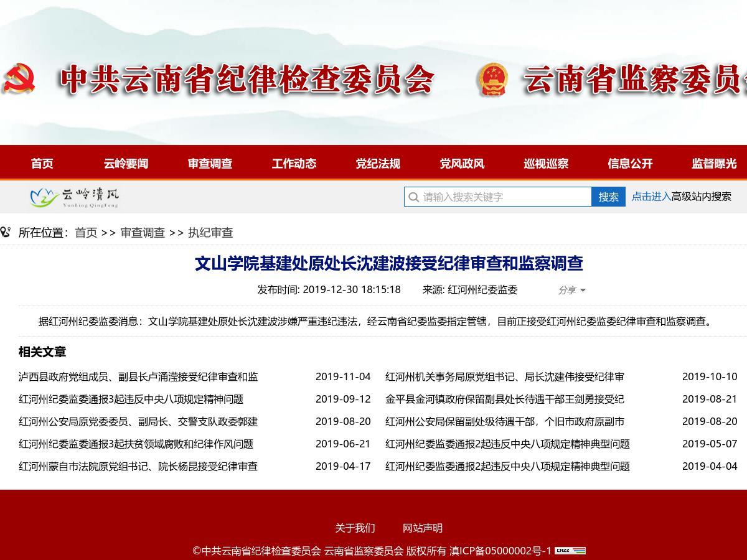Screen dimensions: 747x560
Task: Click the 点击进入 advanced search link
Action: click(651, 197)
